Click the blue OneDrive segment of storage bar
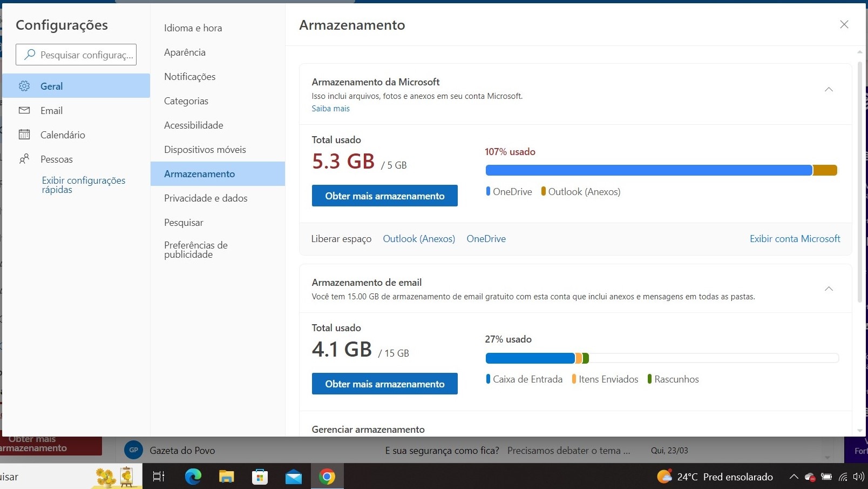 click(649, 170)
